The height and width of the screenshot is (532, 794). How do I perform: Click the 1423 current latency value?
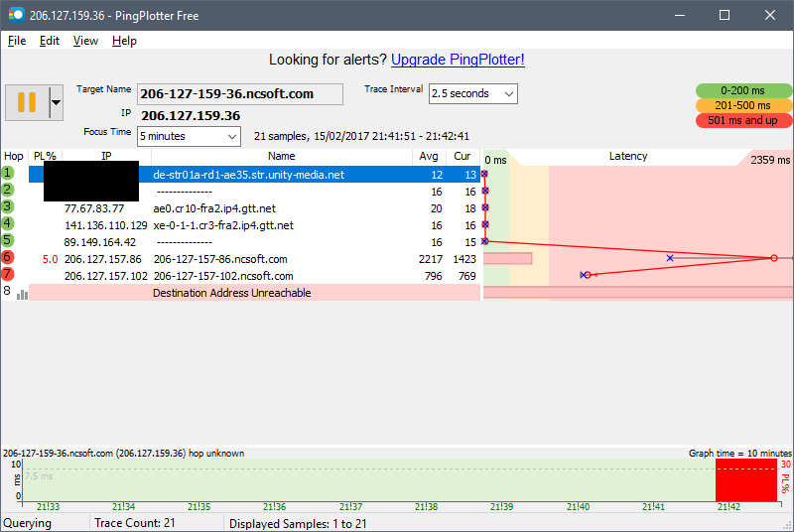click(x=464, y=259)
